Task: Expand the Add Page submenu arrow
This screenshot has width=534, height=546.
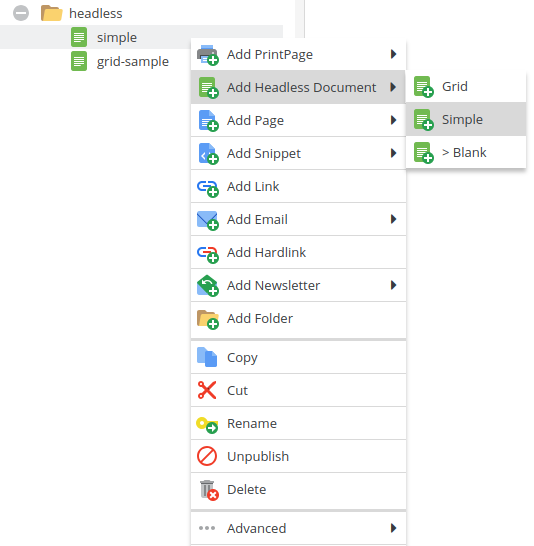Action: coord(393,120)
